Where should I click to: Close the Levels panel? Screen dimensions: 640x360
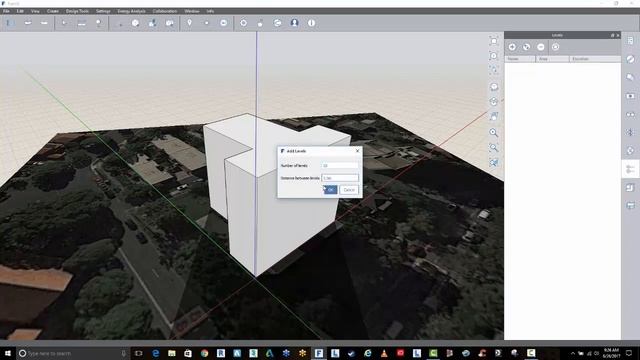point(618,36)
